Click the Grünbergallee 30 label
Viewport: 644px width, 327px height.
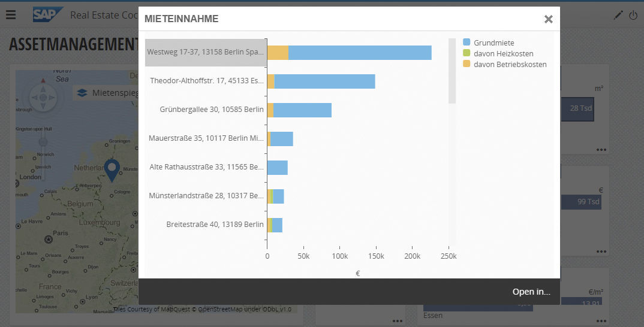tap(212, 110)
